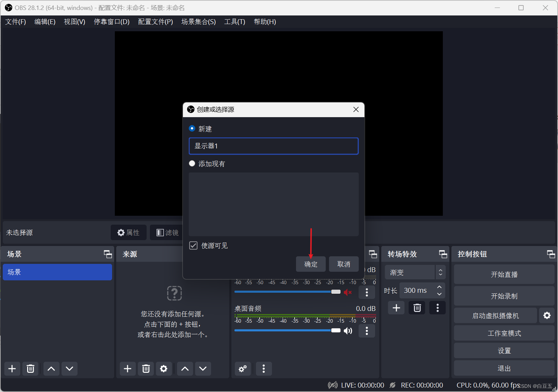Increase 时长 duration with up arrow
Viewport: 558px width, 392px height.
439,287
